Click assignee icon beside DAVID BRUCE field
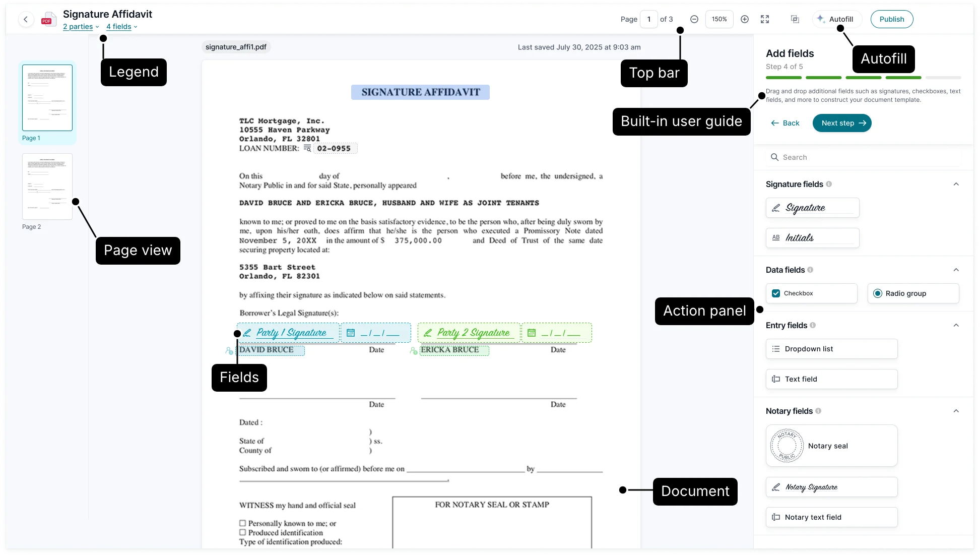The image size is (980, 557). 229,351
